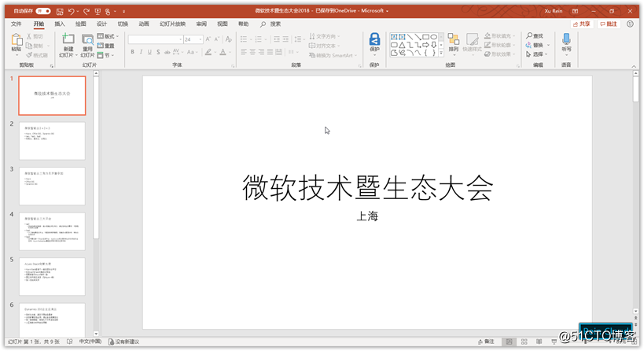Screen dimensions: 644x351
Task: Toggle text shadow S button
Action: click(158, 52)
